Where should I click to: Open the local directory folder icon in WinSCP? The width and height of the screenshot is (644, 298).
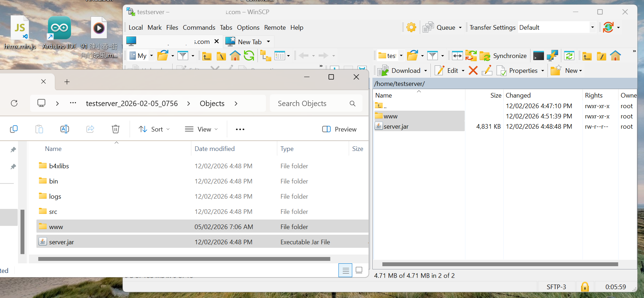pyautogui.click(x=163, y=55)
